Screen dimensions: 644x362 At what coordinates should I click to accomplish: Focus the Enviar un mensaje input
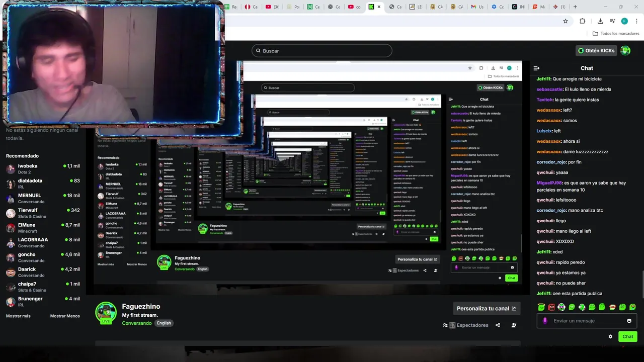pyautogui.click(x=587, y=321)
